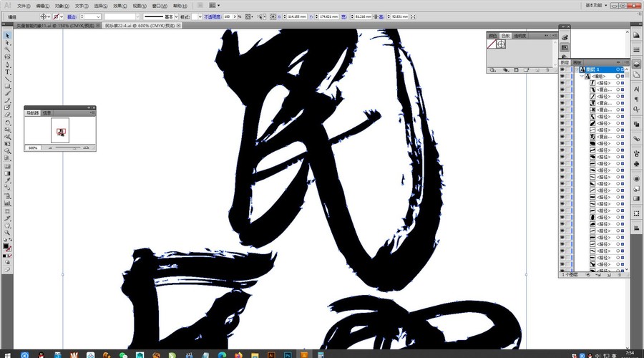
Task: Open 窗口 menu
Action: tap(160, 6)
